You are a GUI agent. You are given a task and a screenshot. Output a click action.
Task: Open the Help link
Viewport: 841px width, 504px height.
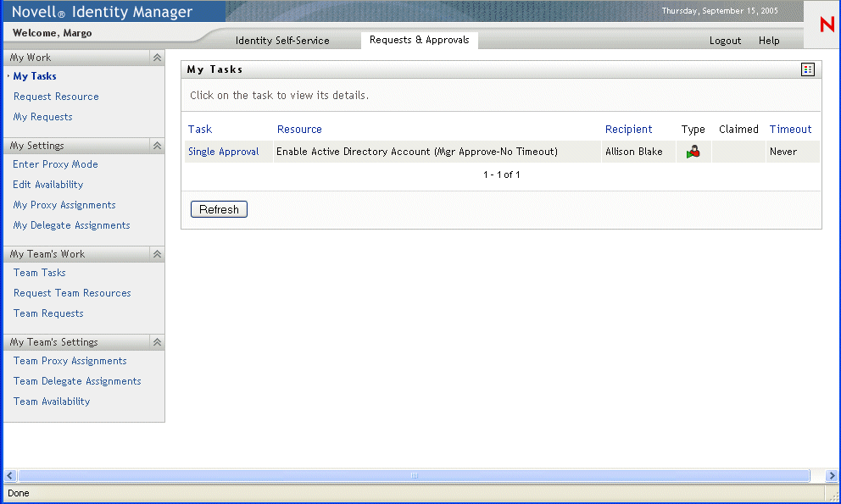(769, 40)
